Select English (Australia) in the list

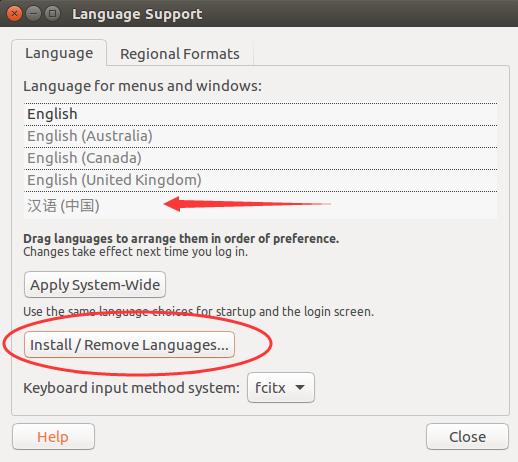(x=261, y=136)
